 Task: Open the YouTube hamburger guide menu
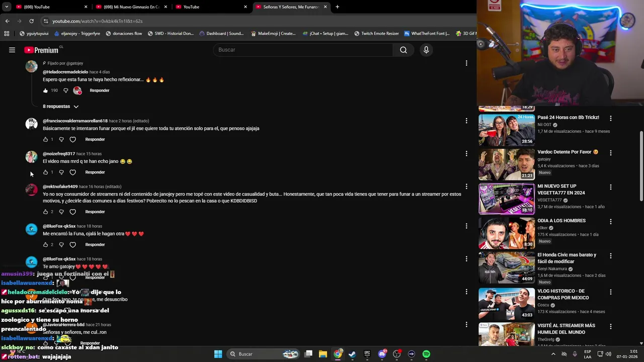tap(12, 50)
